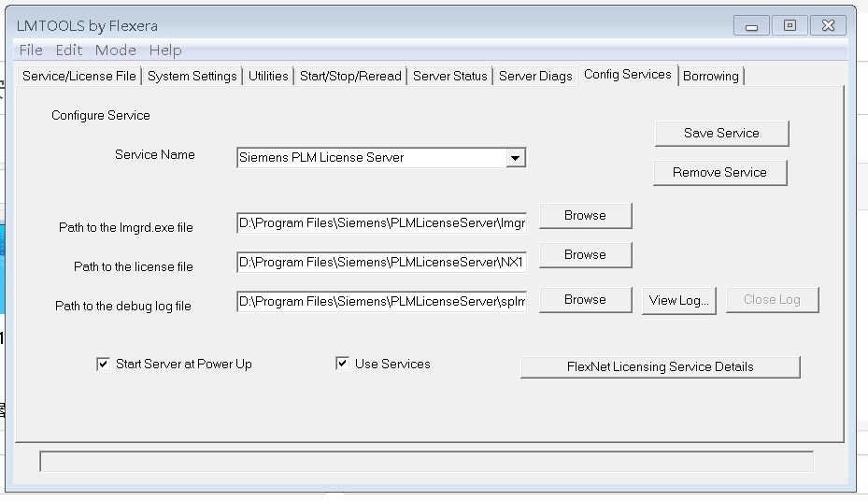Click the Remove Service button
868x501 pixels.
(x=719, y=173)
